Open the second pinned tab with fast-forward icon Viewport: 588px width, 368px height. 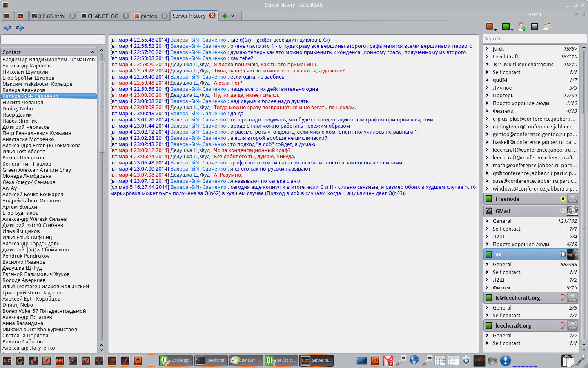21,16
